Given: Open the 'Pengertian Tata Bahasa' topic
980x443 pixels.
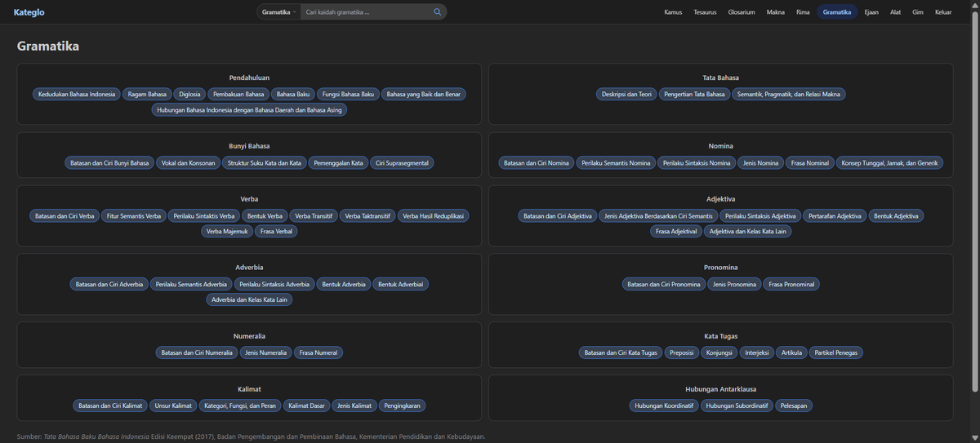Looking at the screenshot, I should (x=694, y=95).
